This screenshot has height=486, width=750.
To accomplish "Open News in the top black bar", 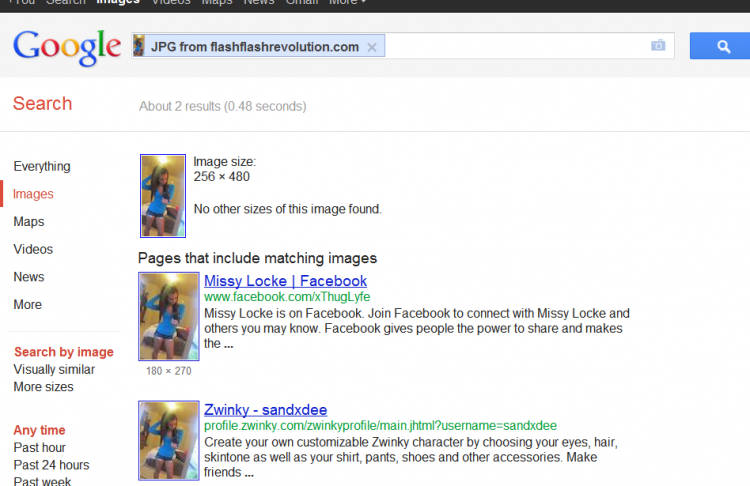I will pos(259,2).
